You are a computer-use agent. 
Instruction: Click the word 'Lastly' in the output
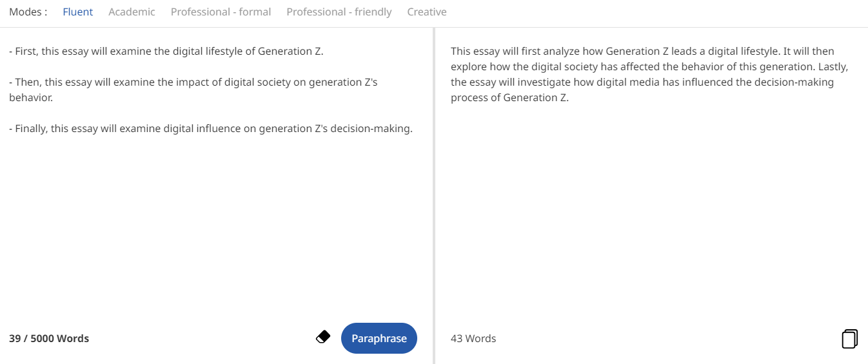(832, 67)
